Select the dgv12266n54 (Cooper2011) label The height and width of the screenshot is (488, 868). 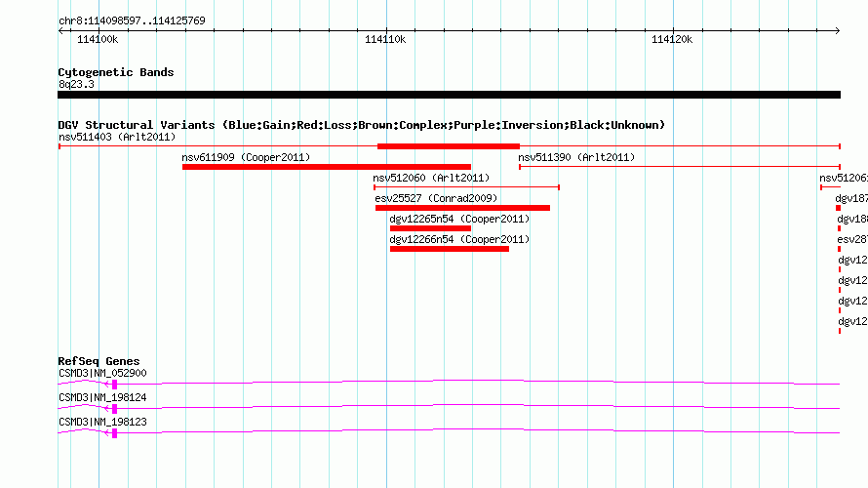[459, 239]
